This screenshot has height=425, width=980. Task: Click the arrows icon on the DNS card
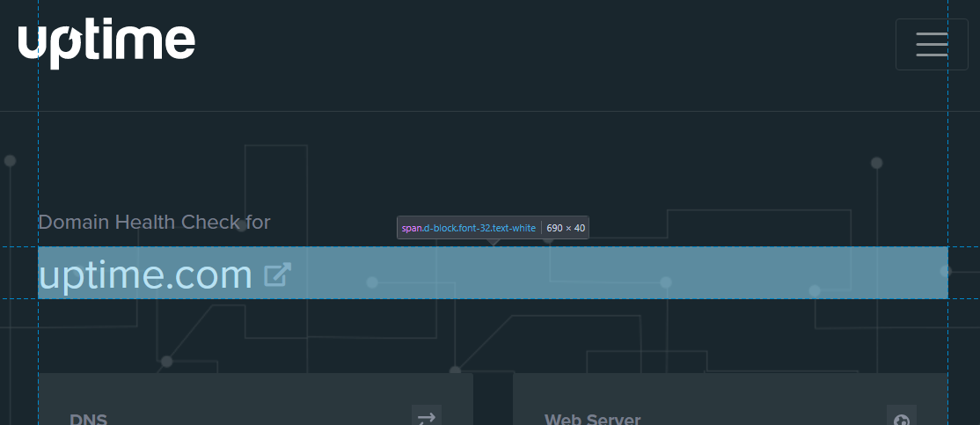tap(427, 417)
